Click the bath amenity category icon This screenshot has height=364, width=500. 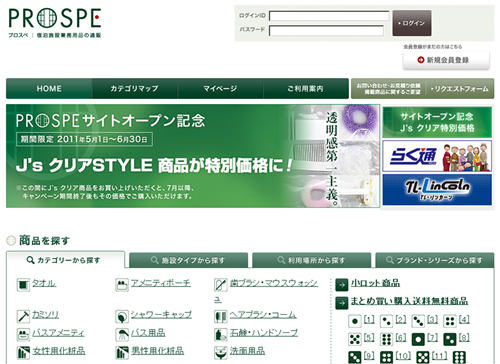coord(23,334)
